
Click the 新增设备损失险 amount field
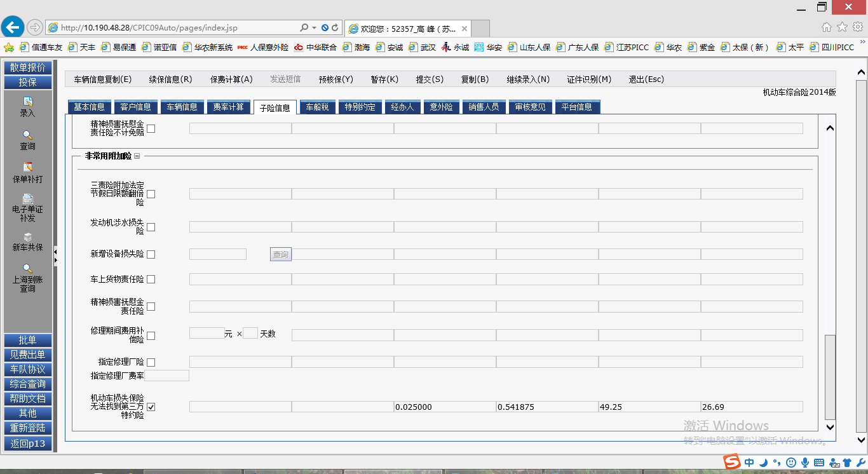coord(218,254)
